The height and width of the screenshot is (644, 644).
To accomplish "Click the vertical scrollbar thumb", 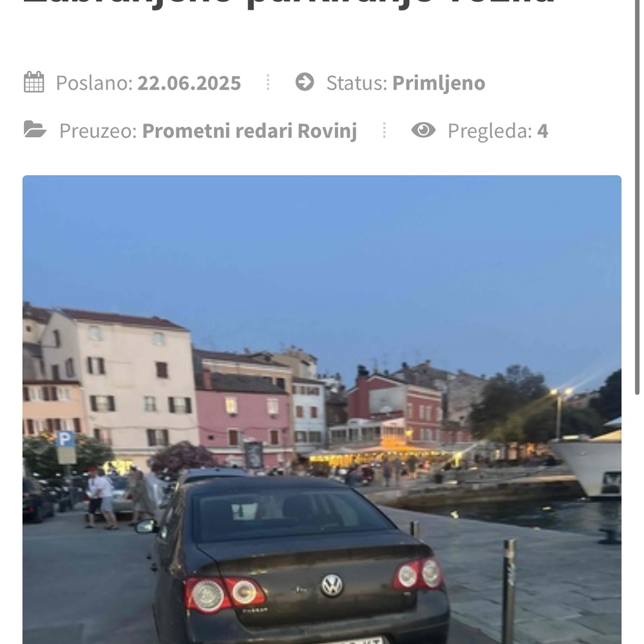I will point(637,197).
